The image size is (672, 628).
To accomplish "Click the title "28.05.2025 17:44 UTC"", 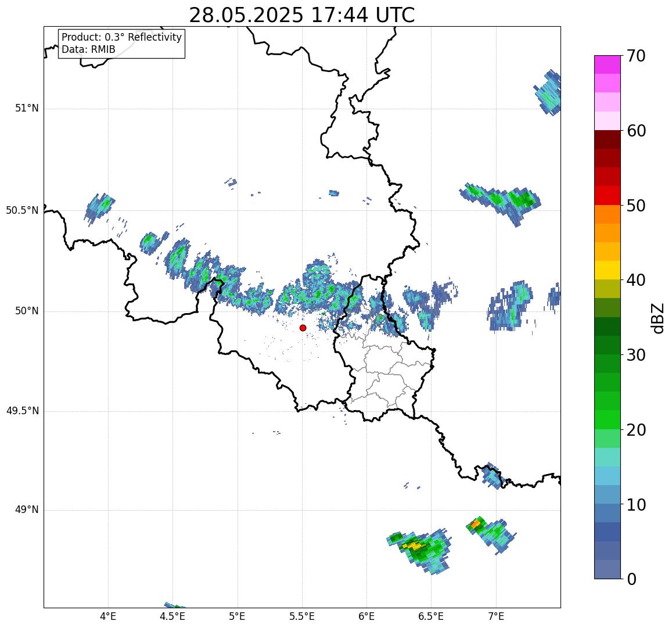I will coord(301,16).
